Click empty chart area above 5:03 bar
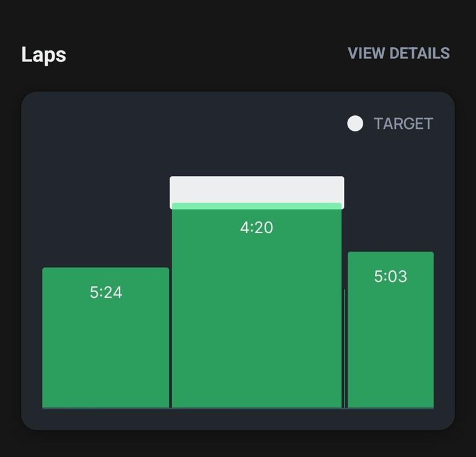The width and height of the screenshot is (476, 457). pos(390,198)
